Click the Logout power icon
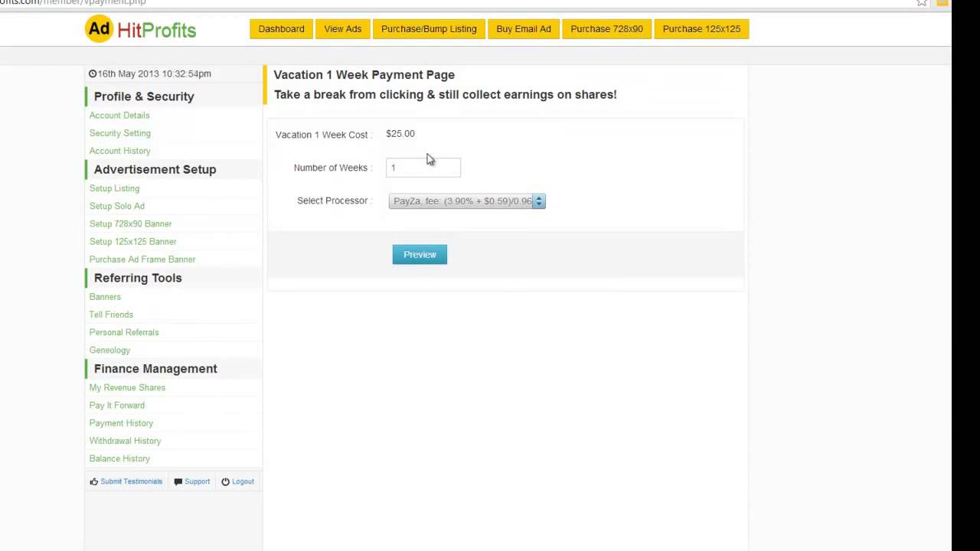 [x=226, y=481]
